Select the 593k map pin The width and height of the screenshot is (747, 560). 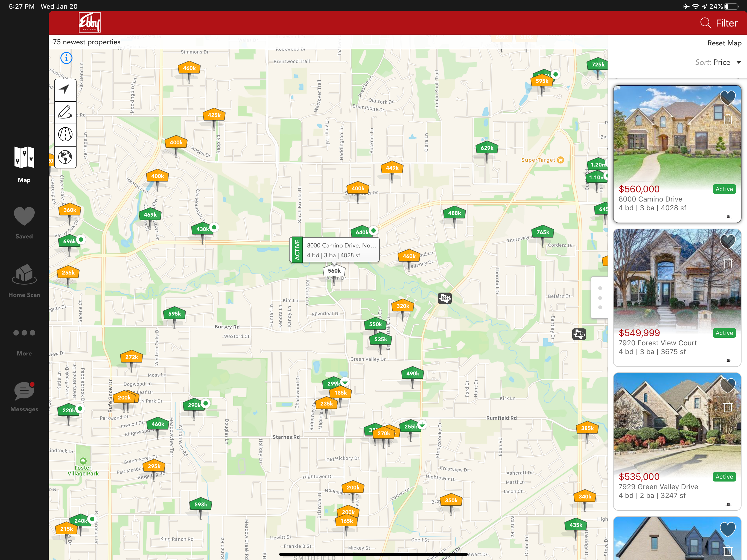pyautogui.click(x=201, y=504)
